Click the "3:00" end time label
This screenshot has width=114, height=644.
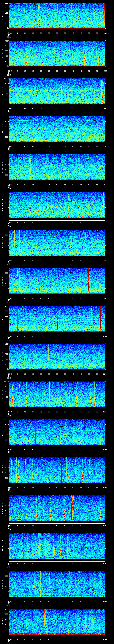pos(105,71)
